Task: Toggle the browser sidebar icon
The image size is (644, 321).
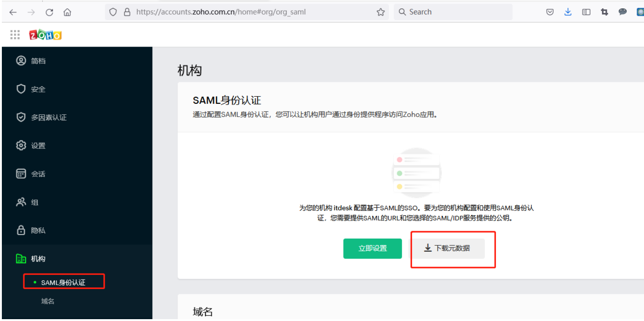Action: 586,12
